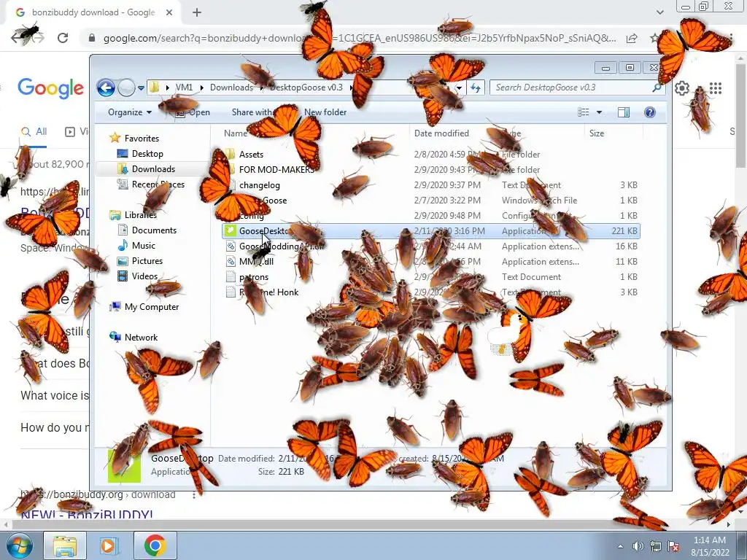Screen dimensions: 747x560
Task: Select the All search results tab
Action: tap(34, 131)
